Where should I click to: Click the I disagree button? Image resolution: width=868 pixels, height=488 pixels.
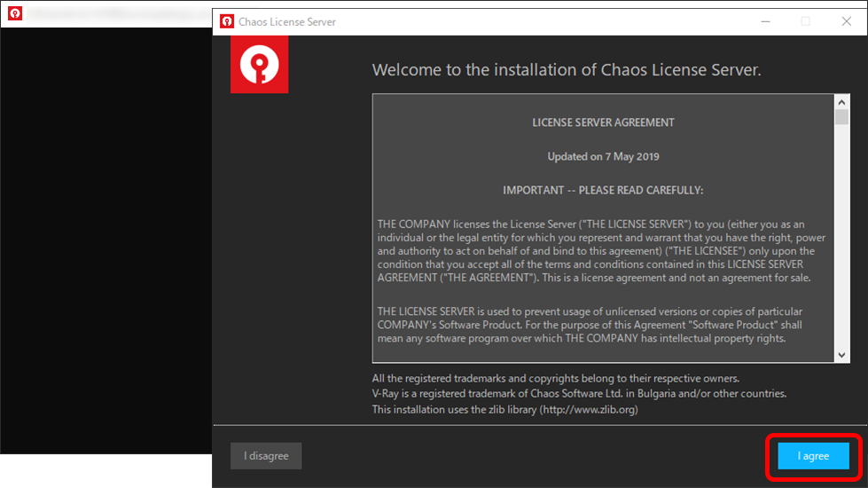point(266,456)
